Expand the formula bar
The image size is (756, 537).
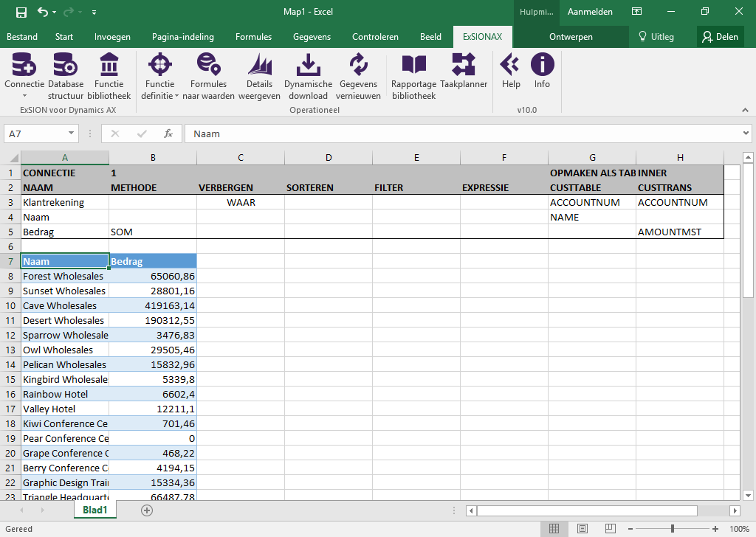[x=746, y=134]
